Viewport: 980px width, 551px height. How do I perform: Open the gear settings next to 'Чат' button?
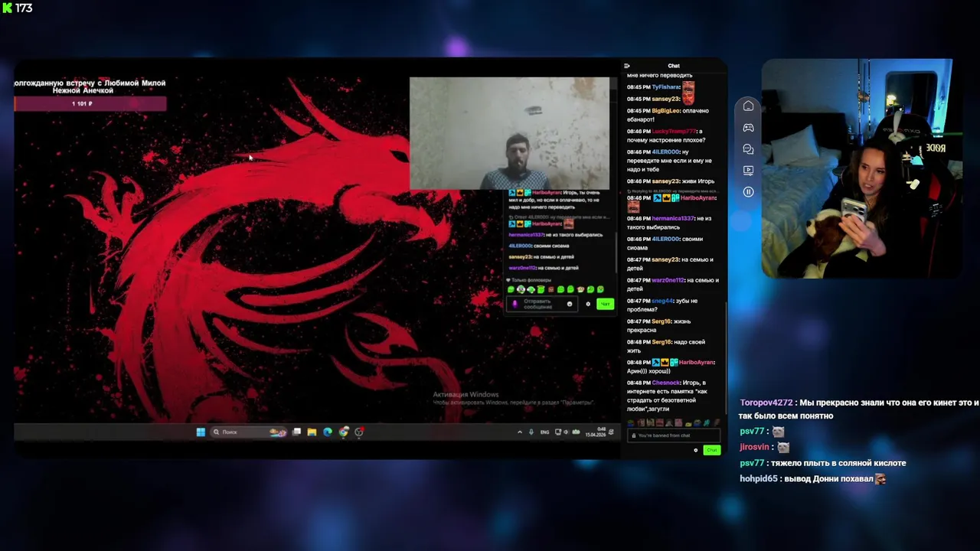click(x=588, y=304)
